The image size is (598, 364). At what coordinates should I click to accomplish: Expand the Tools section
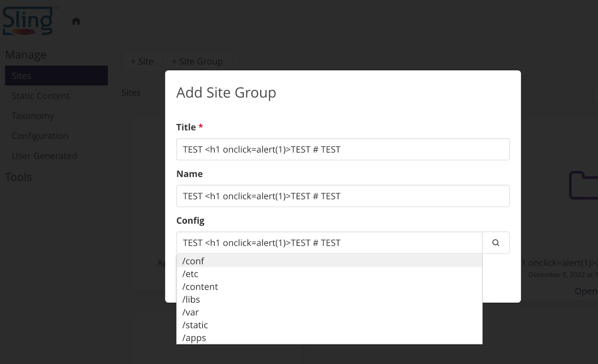tap(18, 177)
